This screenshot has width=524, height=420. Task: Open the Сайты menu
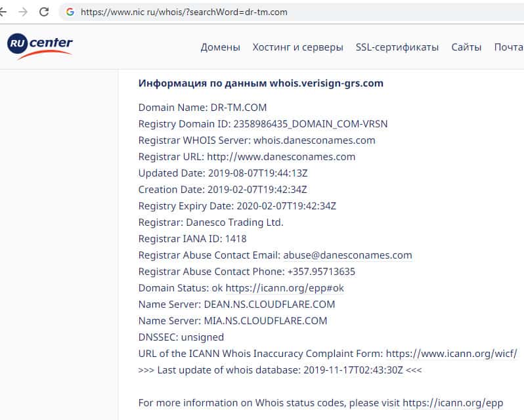tap(466, 47)
